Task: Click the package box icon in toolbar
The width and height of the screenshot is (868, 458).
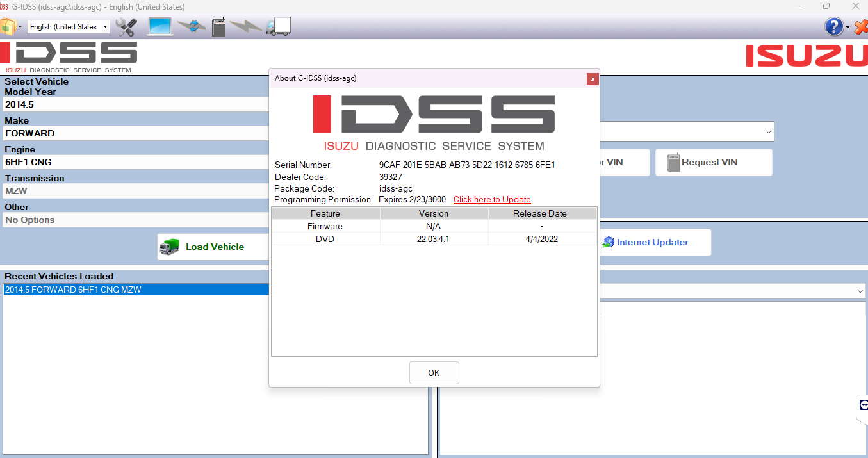Action: coord(8,27)
